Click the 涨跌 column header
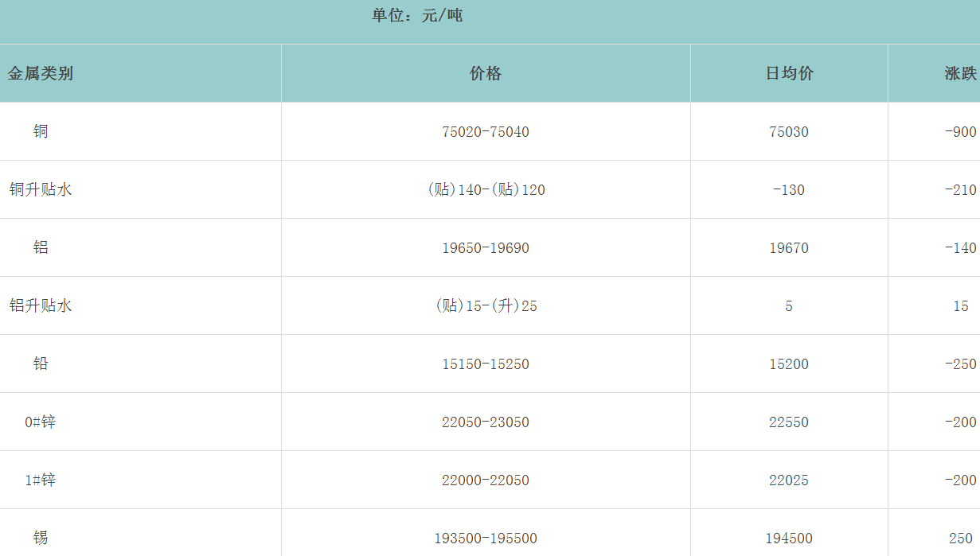The height and width of the screenshot is (556, 980). [960, 73]
